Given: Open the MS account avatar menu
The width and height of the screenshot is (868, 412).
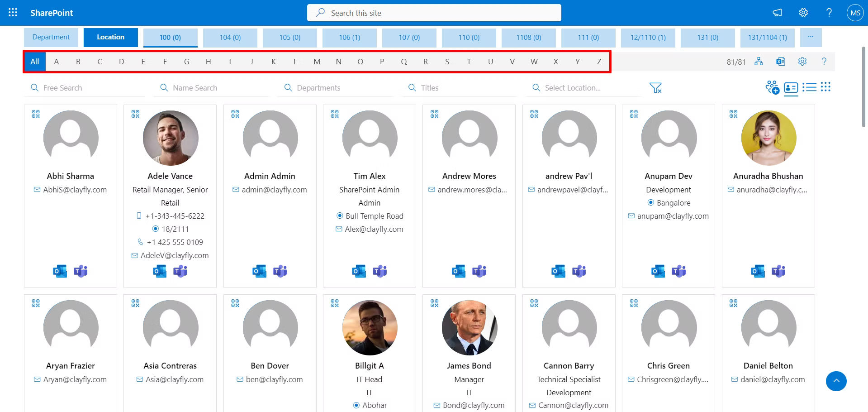Looking at the screenshot, I should [855, 13].
